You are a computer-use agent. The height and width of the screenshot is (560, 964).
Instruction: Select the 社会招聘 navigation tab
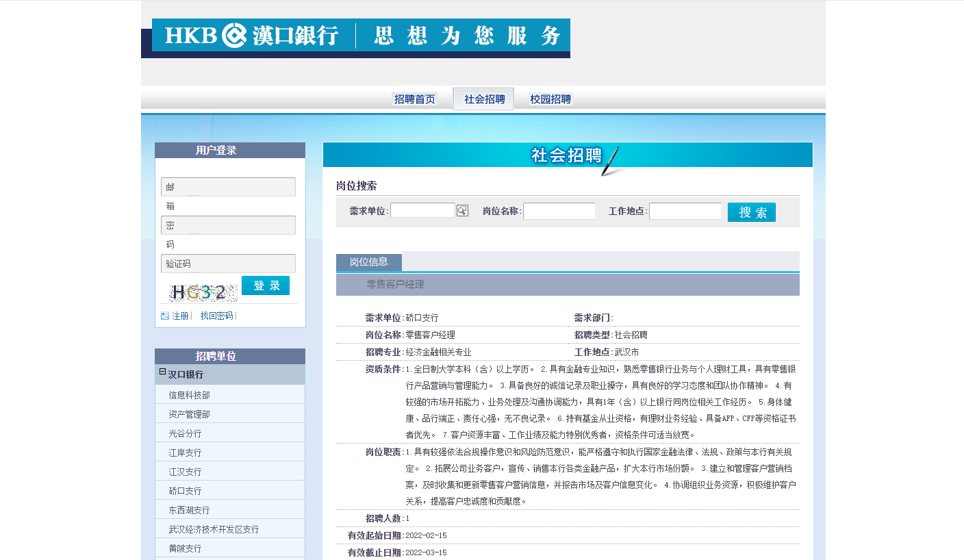484,99
